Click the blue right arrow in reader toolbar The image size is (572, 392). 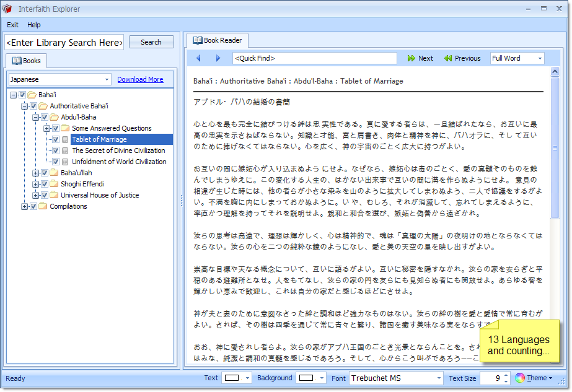point(218,58)
